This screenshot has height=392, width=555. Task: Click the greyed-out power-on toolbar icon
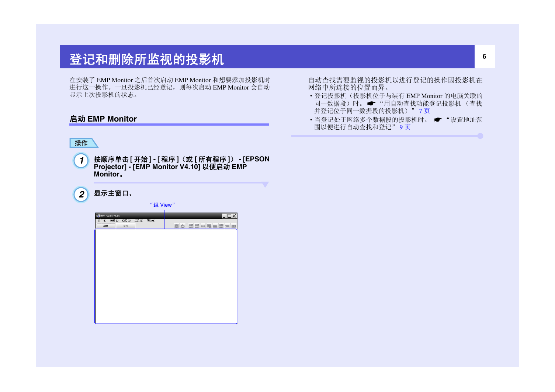(177, 226)
